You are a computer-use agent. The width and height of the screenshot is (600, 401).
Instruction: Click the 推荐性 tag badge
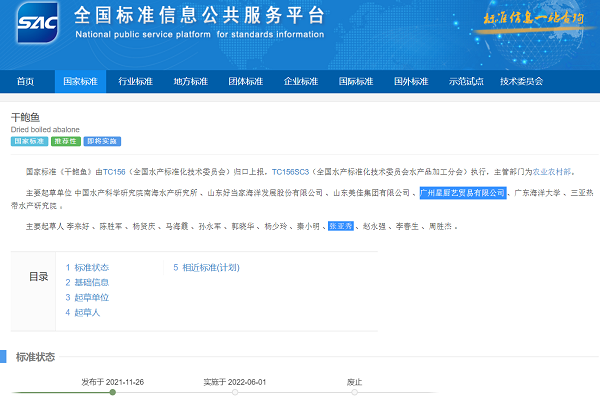[x=63, y=142]
